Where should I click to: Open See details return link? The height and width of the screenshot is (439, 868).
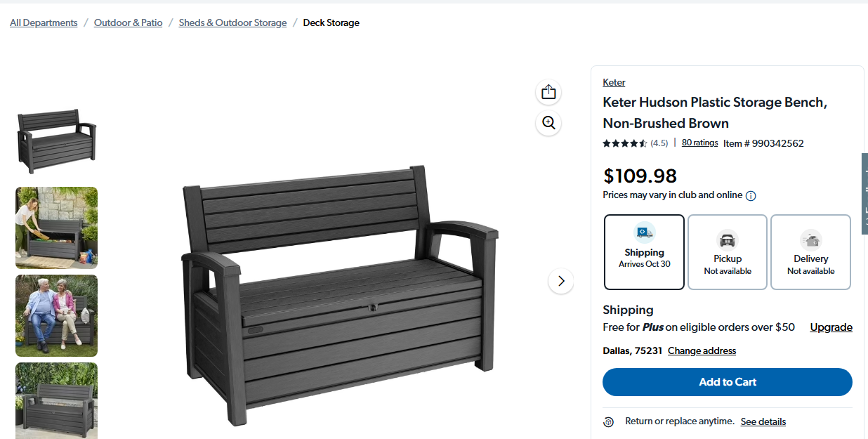click(763, 421)
